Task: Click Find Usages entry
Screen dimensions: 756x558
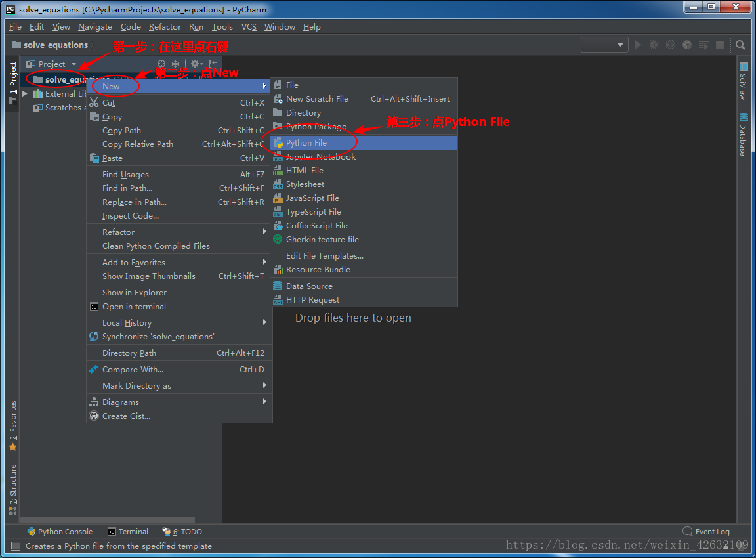Action: (x=179, y=174)
